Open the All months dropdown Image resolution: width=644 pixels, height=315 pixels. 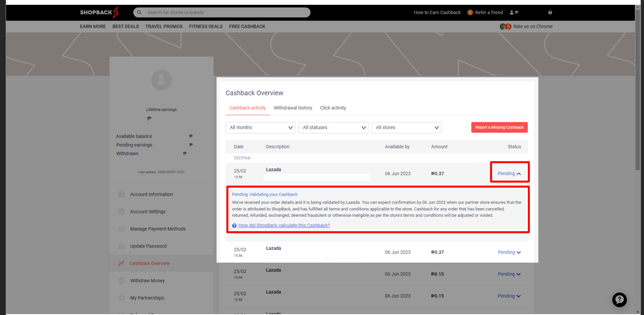pos(261,127)
